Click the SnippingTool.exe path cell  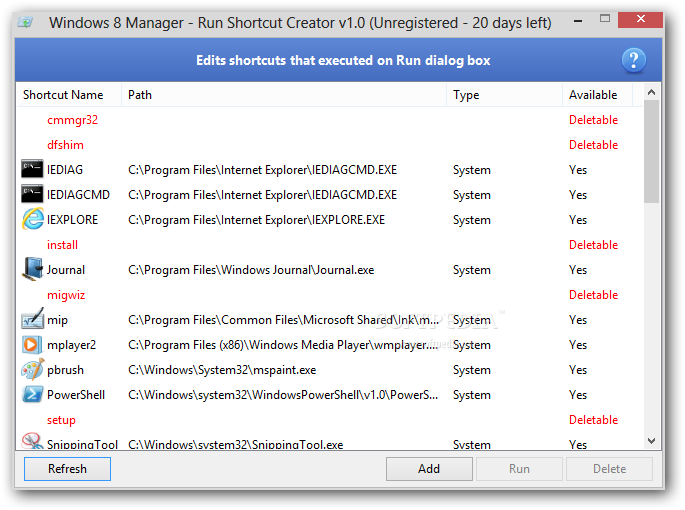(235, 444)
